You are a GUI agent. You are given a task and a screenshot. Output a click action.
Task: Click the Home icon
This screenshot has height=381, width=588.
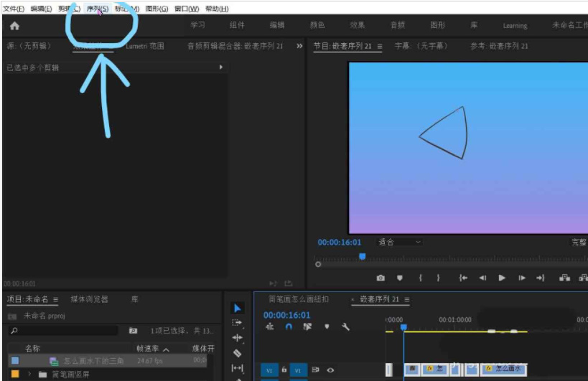pyautogui.click(x=14, y=26)
